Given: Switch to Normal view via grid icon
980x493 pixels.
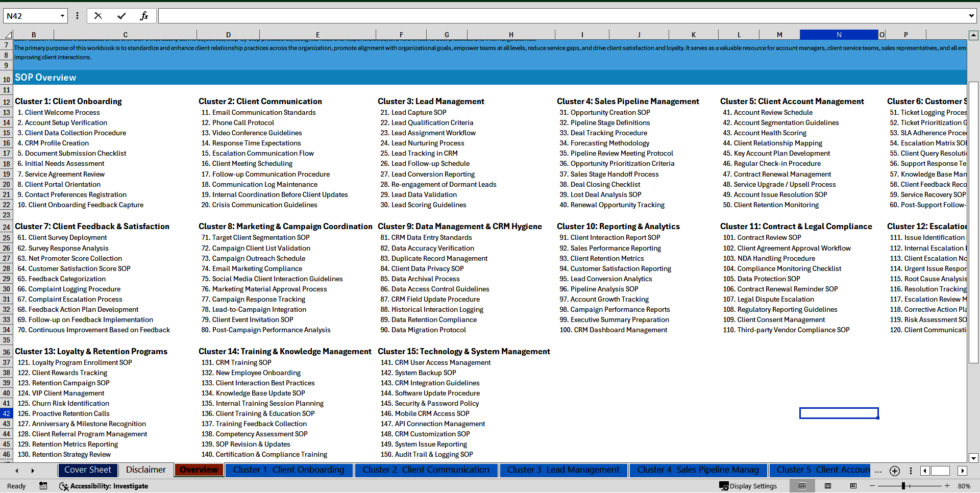Looking at the screenshot, I should [801, 486].
